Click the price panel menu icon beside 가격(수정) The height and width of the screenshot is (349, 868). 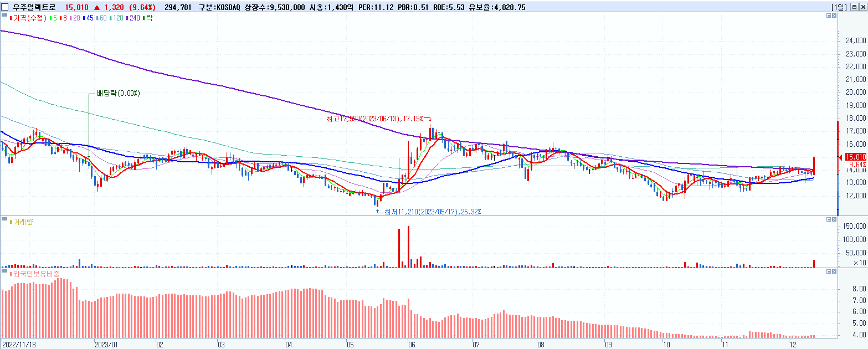coord(4,16)
